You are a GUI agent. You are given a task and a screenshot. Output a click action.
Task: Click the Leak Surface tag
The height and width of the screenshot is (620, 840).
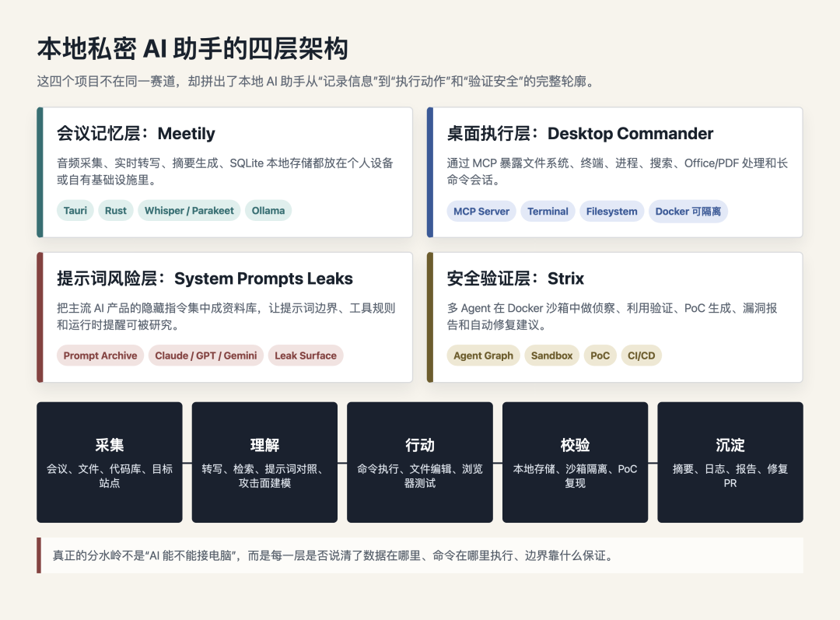pos(306,356)
